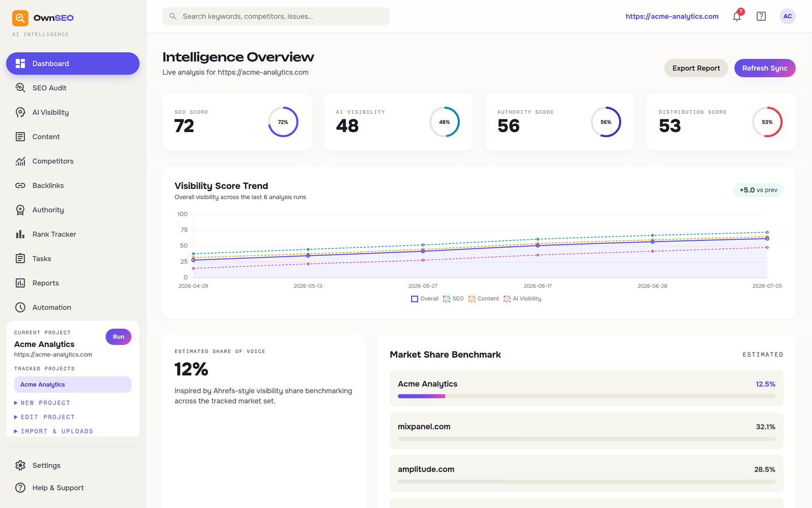812x508 pixels.
Task: Click the Market Share Benchmark title
Action: click(x=445, y=355)
